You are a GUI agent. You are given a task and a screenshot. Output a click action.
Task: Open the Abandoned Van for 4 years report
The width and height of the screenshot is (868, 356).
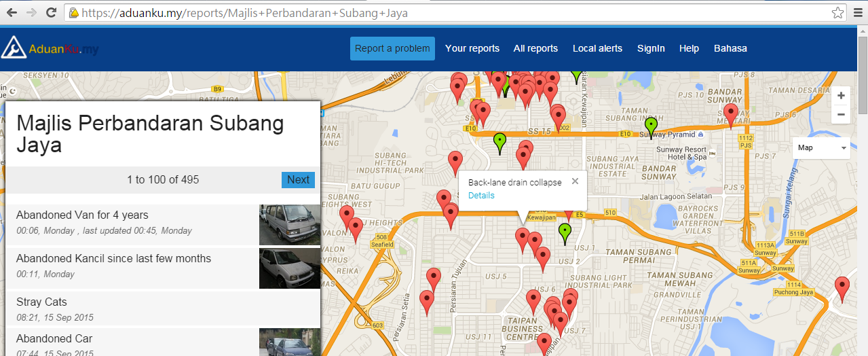[x=82, y=215]
